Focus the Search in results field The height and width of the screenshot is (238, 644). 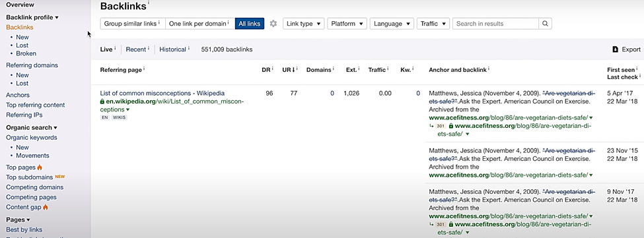point(495,24)
